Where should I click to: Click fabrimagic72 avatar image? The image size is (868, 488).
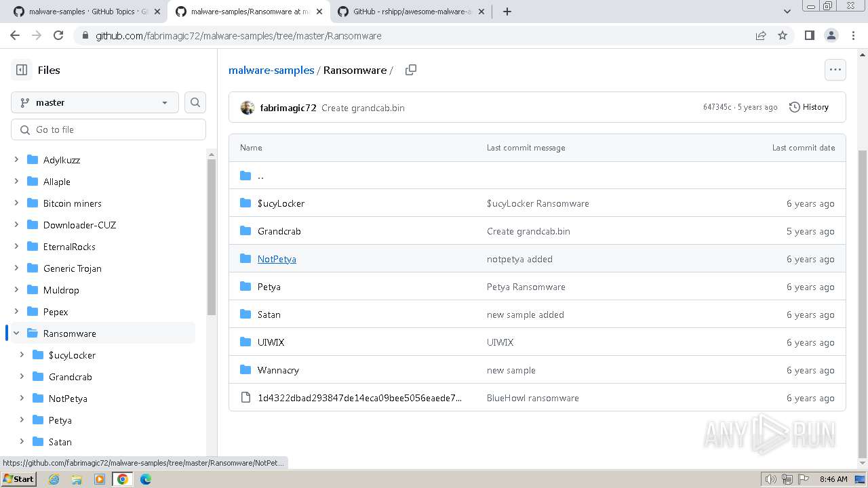tap(248, 107)
